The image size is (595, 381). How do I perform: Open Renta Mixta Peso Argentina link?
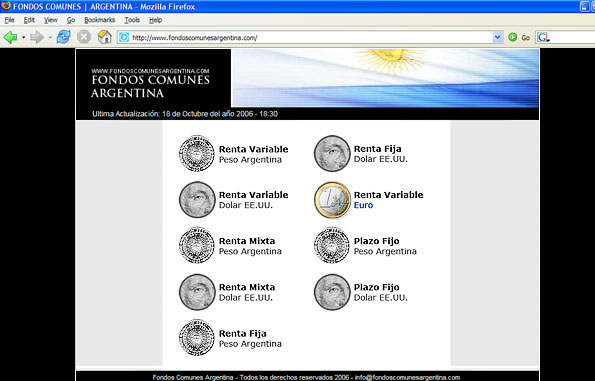coord(250,246)
